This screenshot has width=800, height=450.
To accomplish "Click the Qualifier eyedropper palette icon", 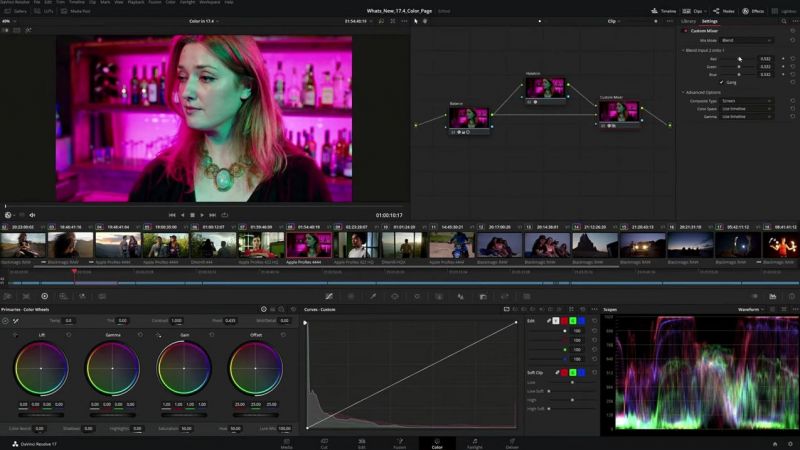I will pyautogui.click(x=372, y=296).
